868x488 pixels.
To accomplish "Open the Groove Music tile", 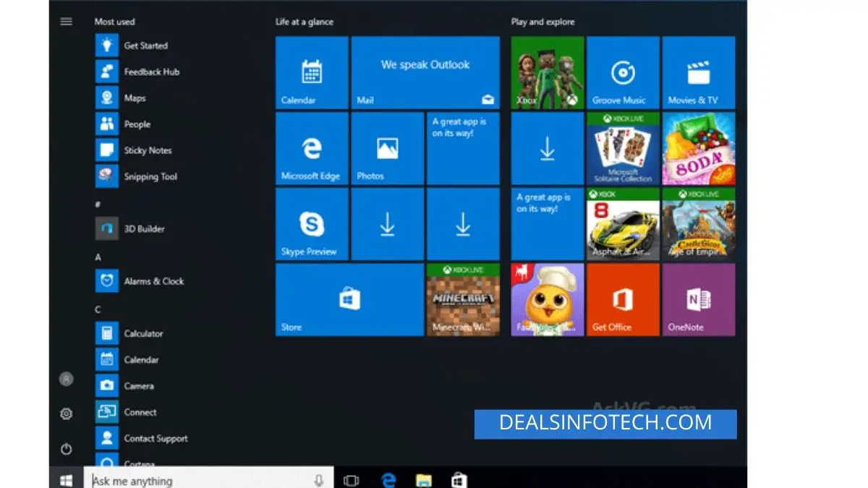I will 623,73.
